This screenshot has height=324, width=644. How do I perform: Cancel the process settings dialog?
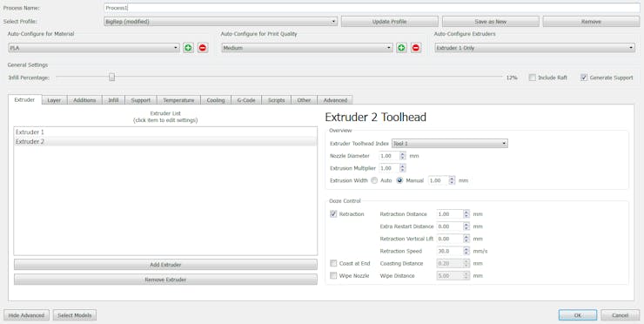pos(621,315)
